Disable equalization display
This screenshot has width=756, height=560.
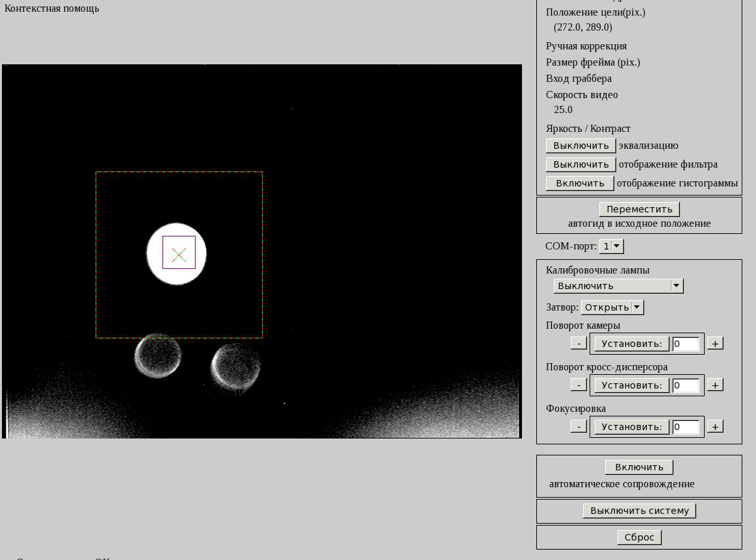pos(580,146)
